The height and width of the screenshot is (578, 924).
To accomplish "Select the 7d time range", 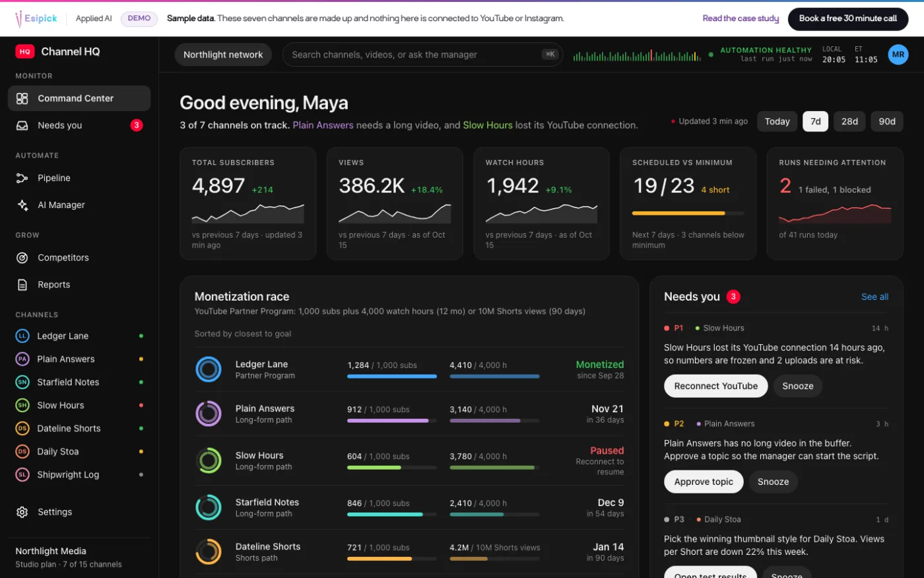I will 816,122.
